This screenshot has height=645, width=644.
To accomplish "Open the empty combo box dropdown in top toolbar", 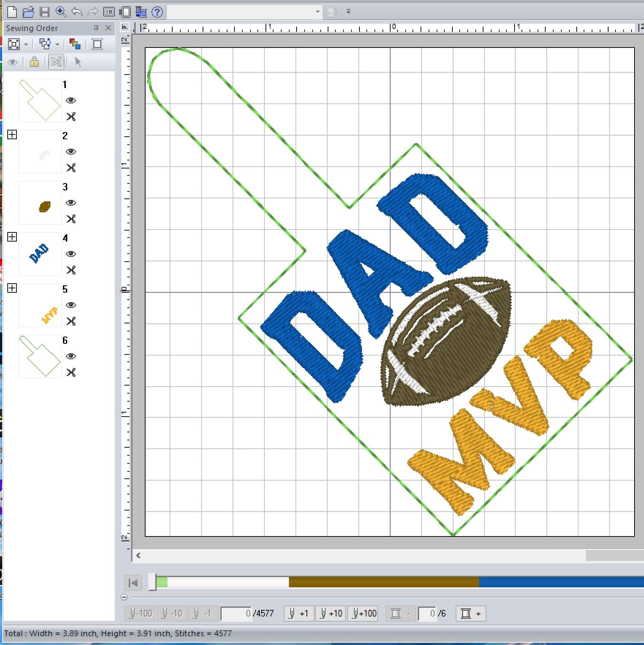I will (317, 12).
